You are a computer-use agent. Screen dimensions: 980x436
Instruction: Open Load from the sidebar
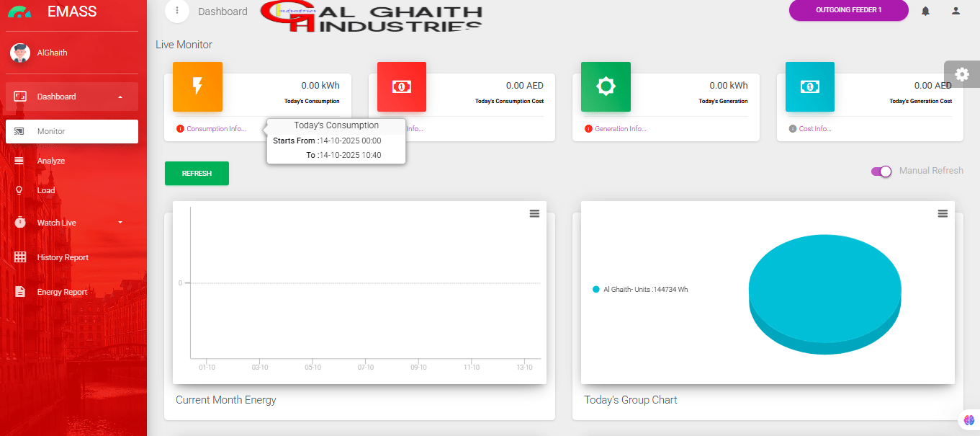(x=72, y=190)
